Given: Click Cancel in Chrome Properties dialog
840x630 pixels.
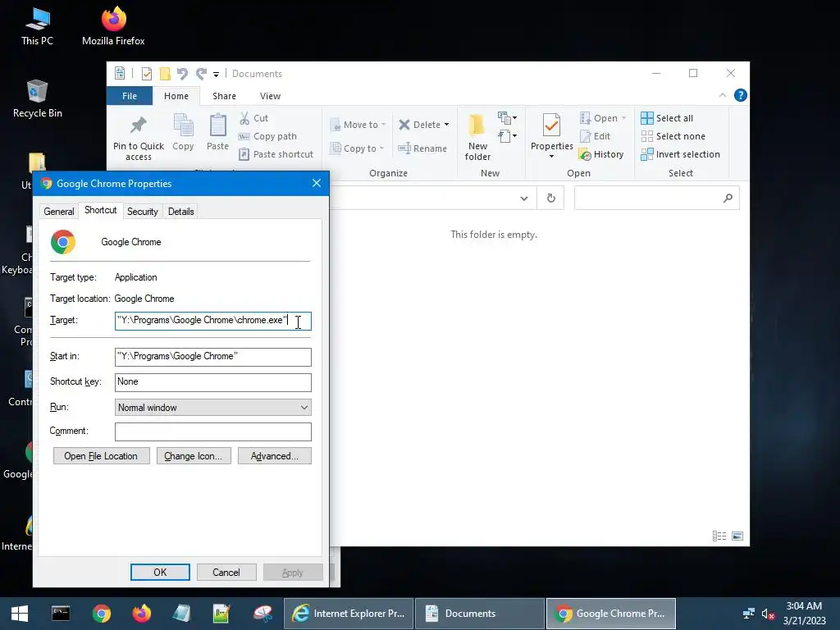Looking at the screenshot, I should [x=226, y=572].
